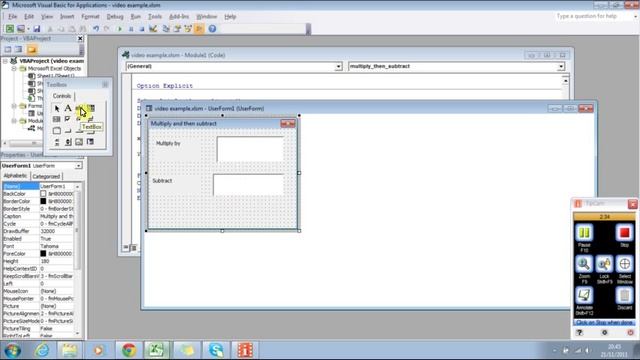Open the Debug menu
Image resolution: width=640 pixels, height=360 pixels.
115,16
